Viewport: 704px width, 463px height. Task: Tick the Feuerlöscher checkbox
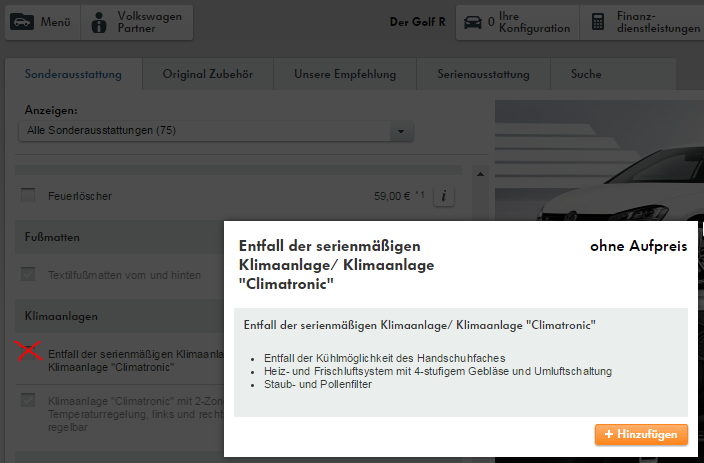[x=28, y=196]
